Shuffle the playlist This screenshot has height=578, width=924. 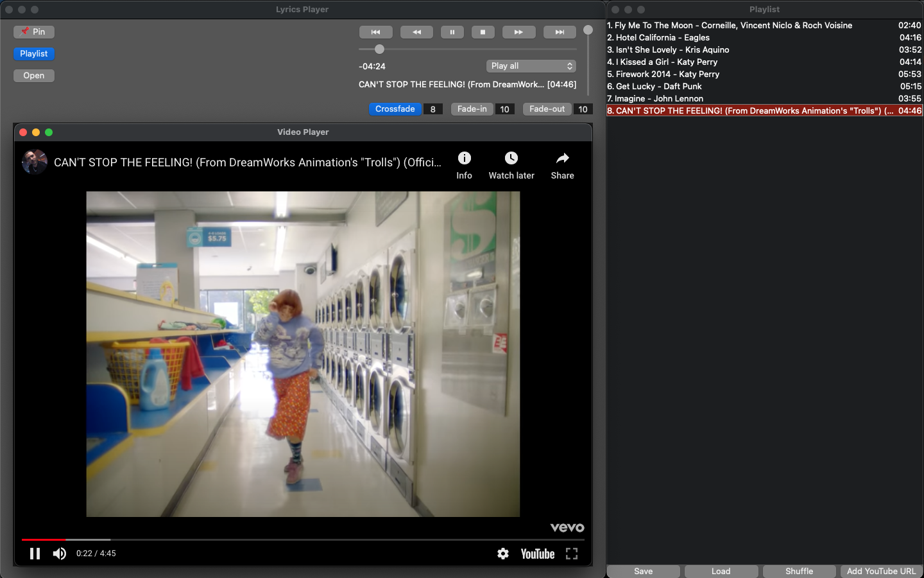tap(800, 572)
